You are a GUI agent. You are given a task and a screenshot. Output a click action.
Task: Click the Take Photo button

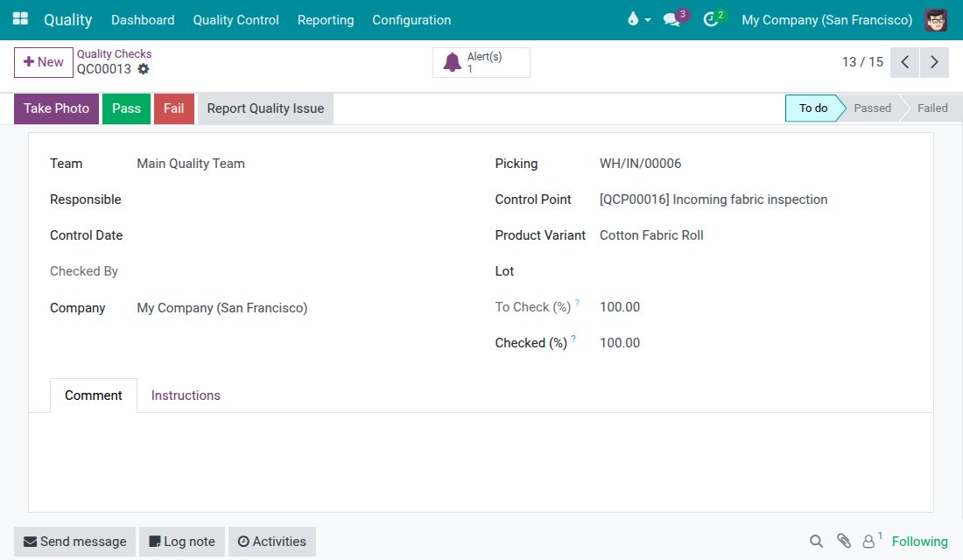[x=57, y=108]
